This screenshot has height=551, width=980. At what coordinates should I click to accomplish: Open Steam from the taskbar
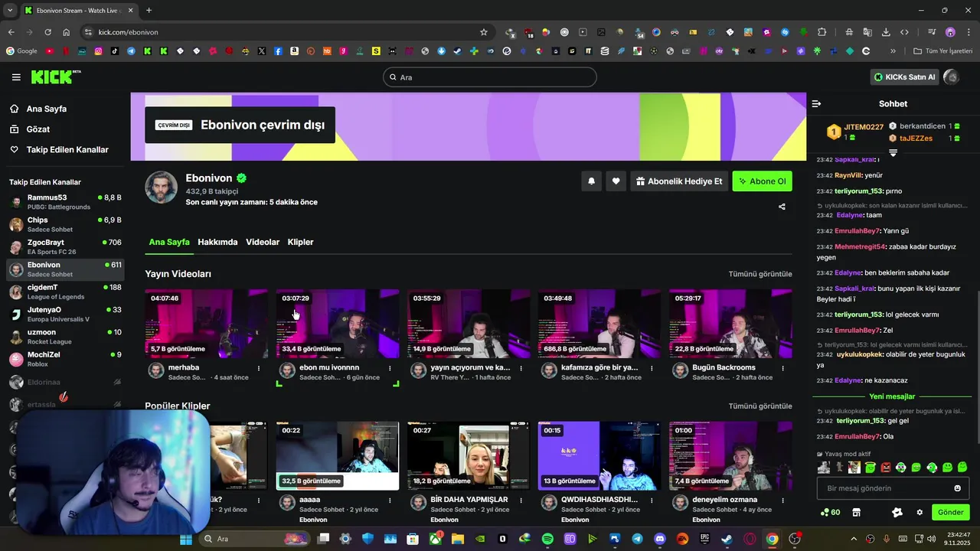(727, 539)
